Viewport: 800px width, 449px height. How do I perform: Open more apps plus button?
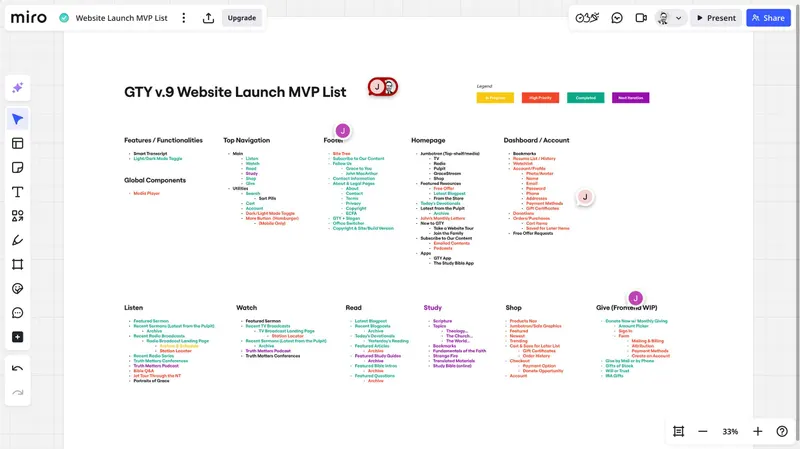[x=17, y=337]
